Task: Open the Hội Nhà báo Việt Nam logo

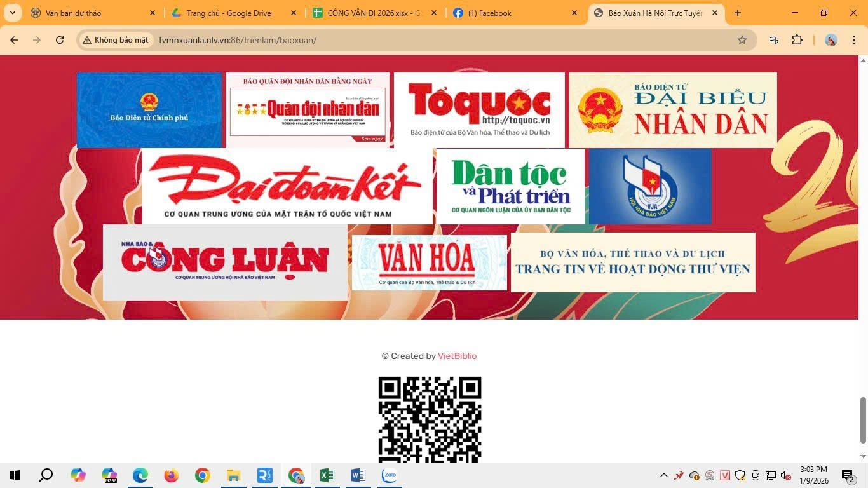Action: pos(650,186)
